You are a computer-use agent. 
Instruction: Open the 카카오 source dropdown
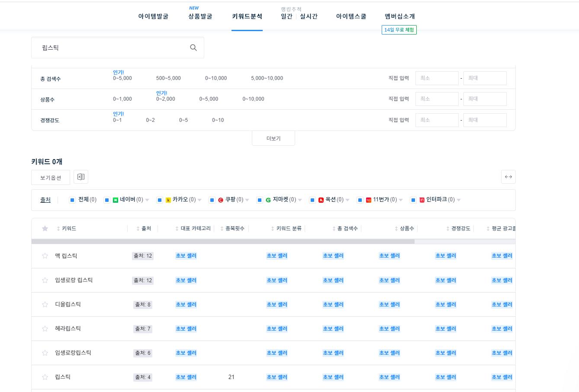tap(199, 200)
